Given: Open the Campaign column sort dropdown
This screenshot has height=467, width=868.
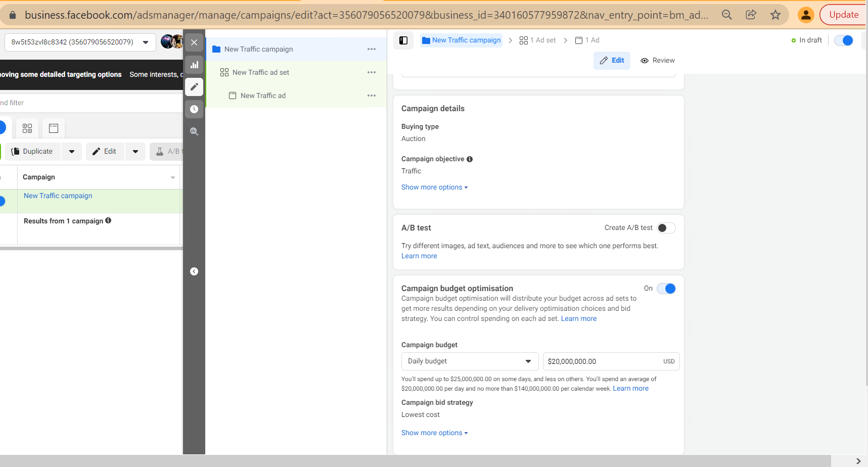Looking at the screenshot, I should tap(173, 177).
